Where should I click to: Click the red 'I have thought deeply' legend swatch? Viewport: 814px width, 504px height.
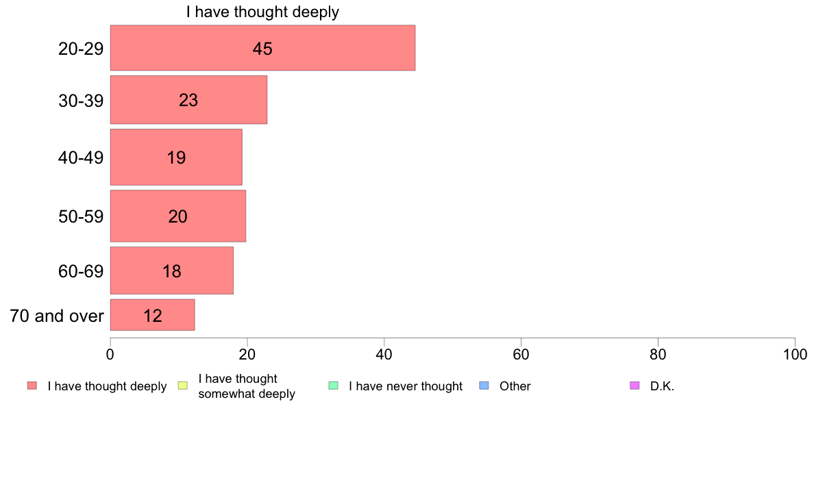click(32, 386)
